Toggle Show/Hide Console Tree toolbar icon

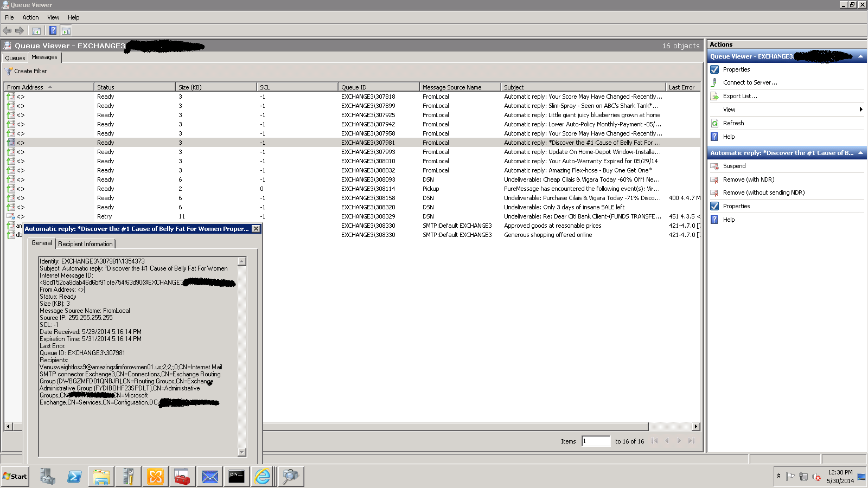pyautogui.click(x=36, y=30)
